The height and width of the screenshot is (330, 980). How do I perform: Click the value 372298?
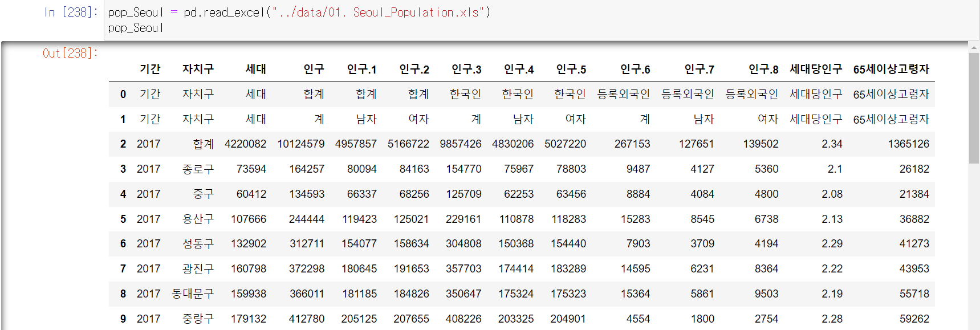point(307,268)
